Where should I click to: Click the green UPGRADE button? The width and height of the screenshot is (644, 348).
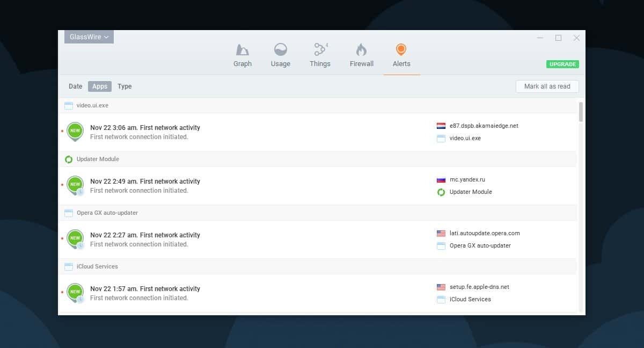coord(562,64)
